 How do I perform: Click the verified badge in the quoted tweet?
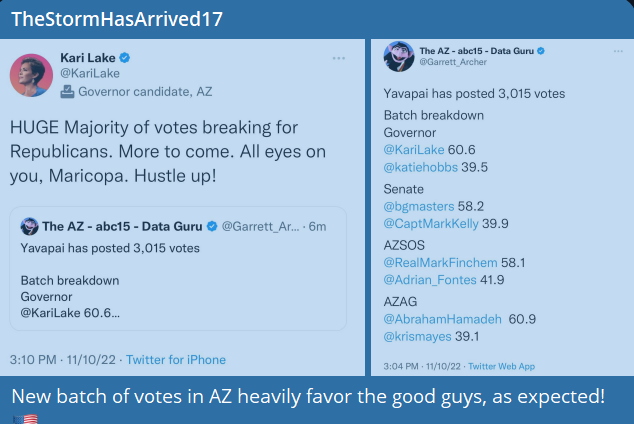pos(211,226)
